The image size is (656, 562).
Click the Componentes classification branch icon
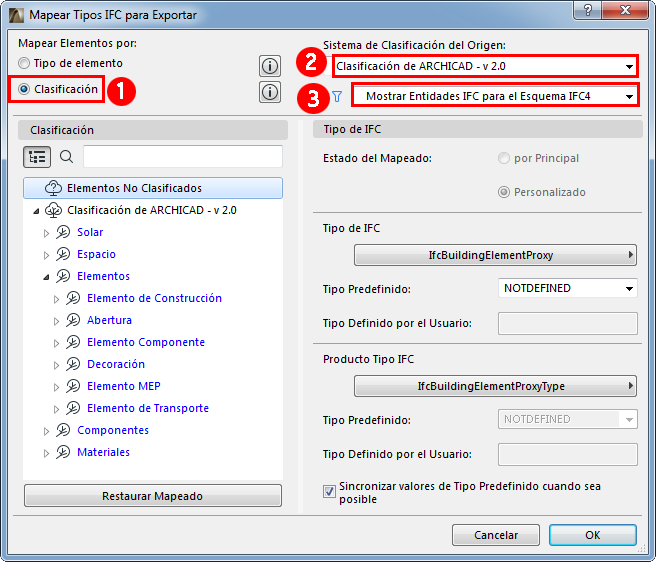pos(63,430)
